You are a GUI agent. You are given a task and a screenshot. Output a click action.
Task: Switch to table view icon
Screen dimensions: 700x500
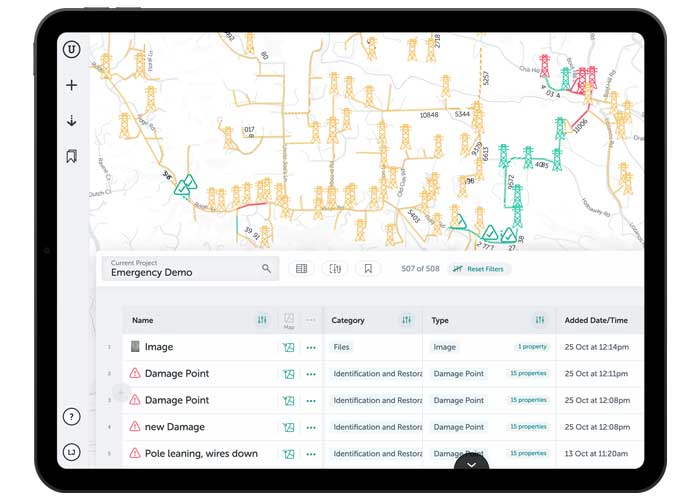[301, 268]
